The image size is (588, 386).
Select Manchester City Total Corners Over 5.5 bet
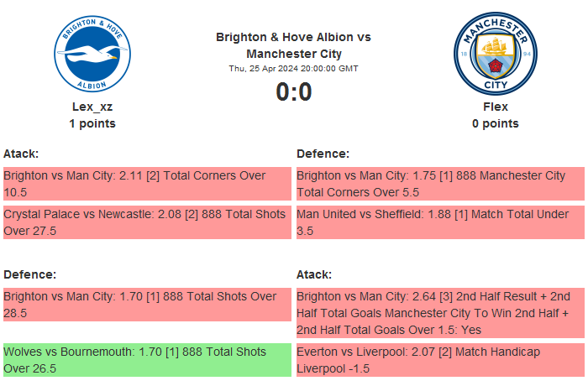[x=440, y=184]
